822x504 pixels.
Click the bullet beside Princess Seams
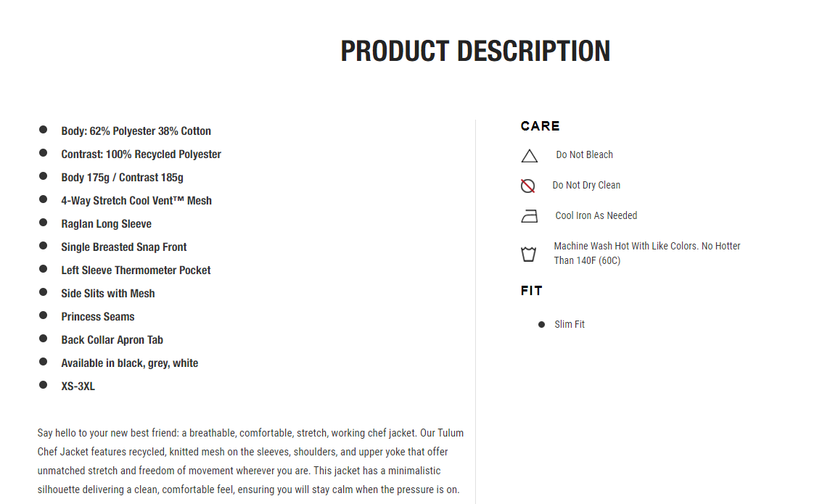coord(43,315)
